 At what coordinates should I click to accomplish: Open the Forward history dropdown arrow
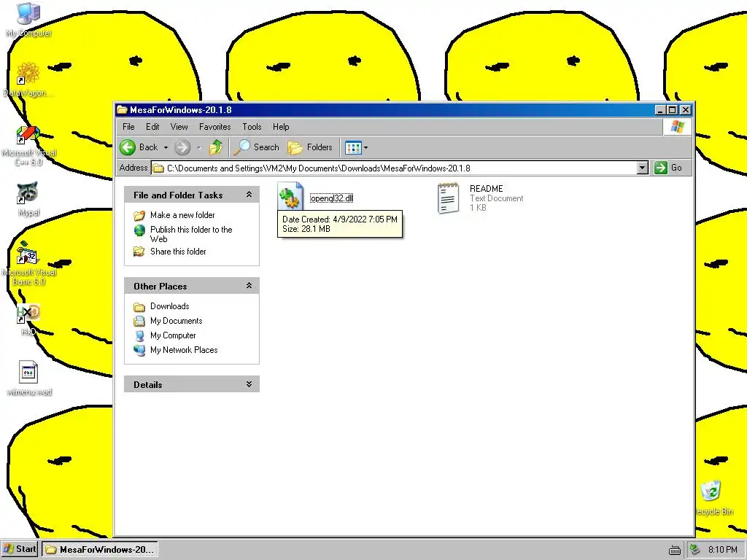coord(199,147)
